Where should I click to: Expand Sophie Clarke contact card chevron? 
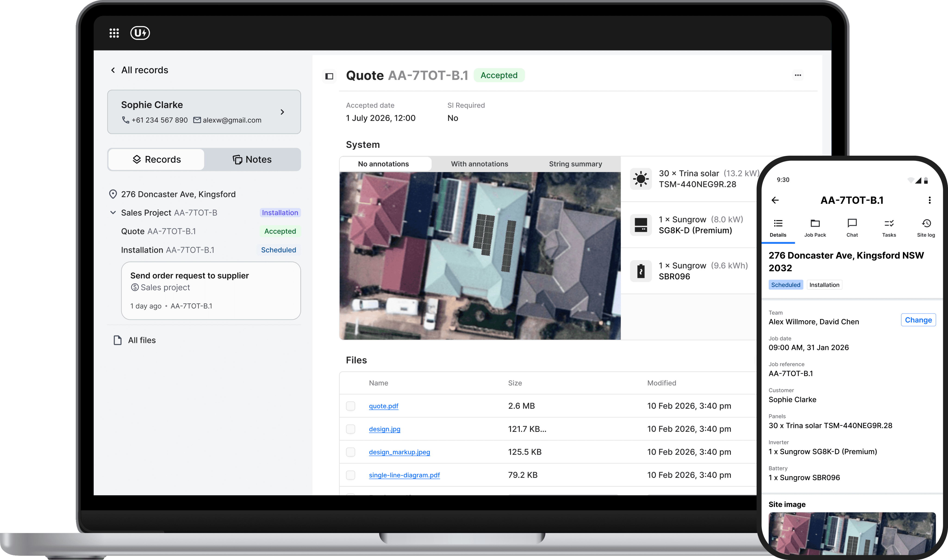pos(282,112)
